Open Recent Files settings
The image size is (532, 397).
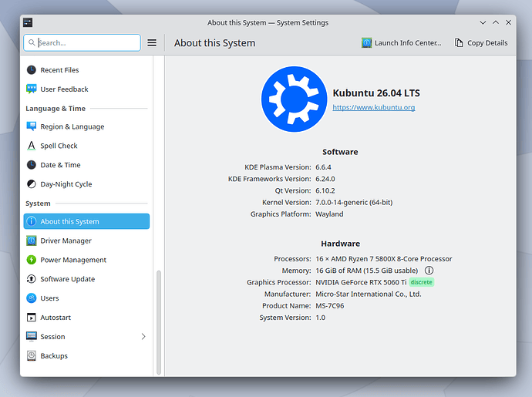tap(86, 70)
